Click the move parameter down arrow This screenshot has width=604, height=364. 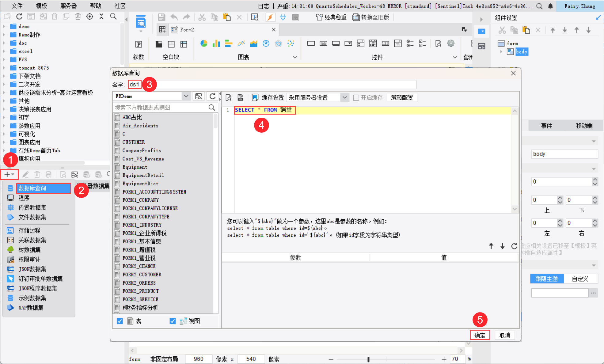503,246
